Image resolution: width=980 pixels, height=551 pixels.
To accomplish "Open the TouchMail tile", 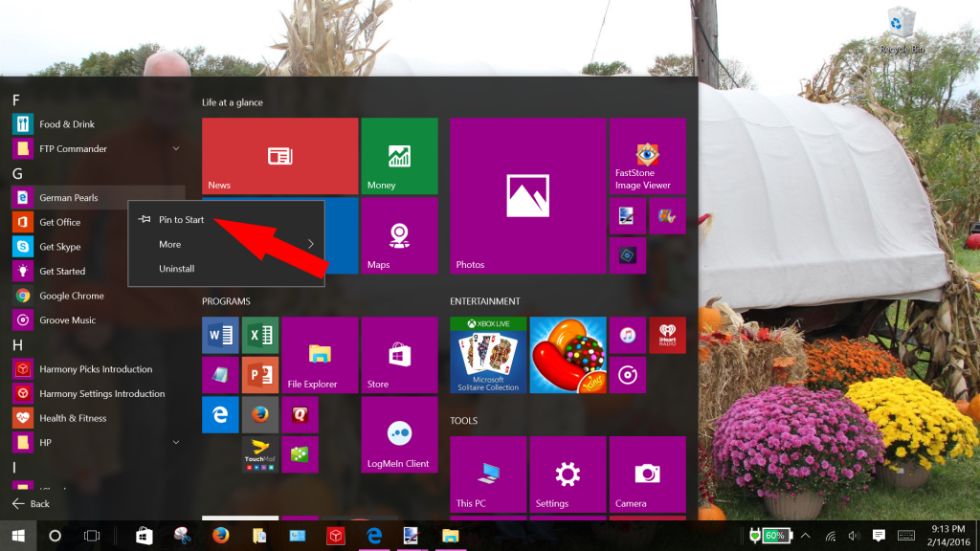I will coord(260,454).
